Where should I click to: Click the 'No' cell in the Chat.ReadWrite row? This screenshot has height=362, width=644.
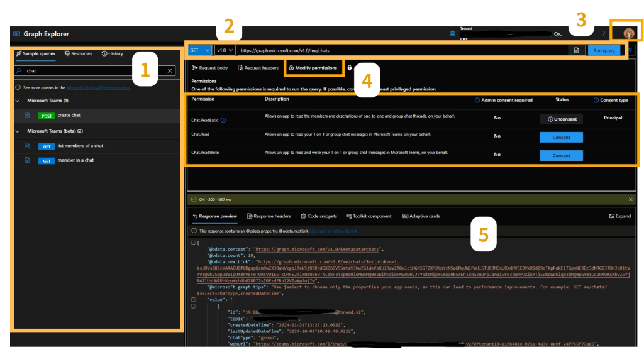[x=497, y=155]
